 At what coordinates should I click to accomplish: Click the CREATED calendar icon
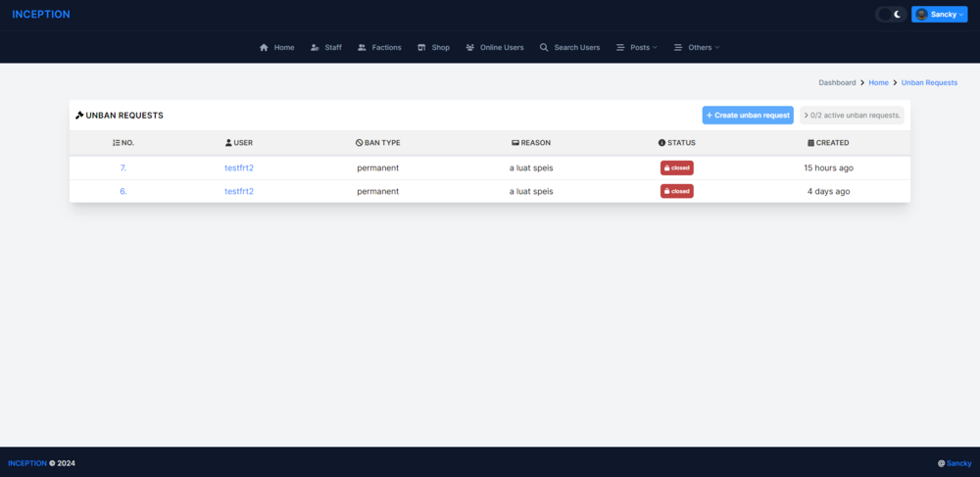point(810,143)
